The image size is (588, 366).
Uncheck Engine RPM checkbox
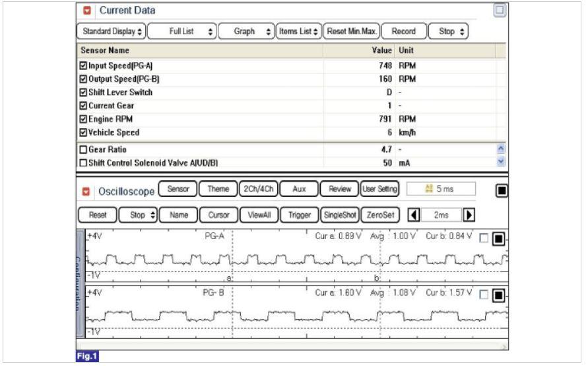tap(83, 120)
